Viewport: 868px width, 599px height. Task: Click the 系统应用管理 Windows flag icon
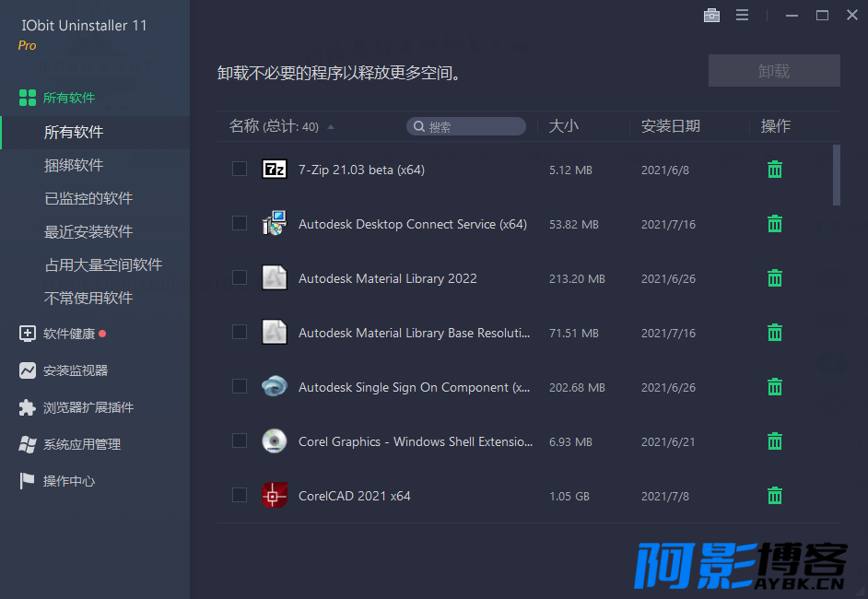27,444
